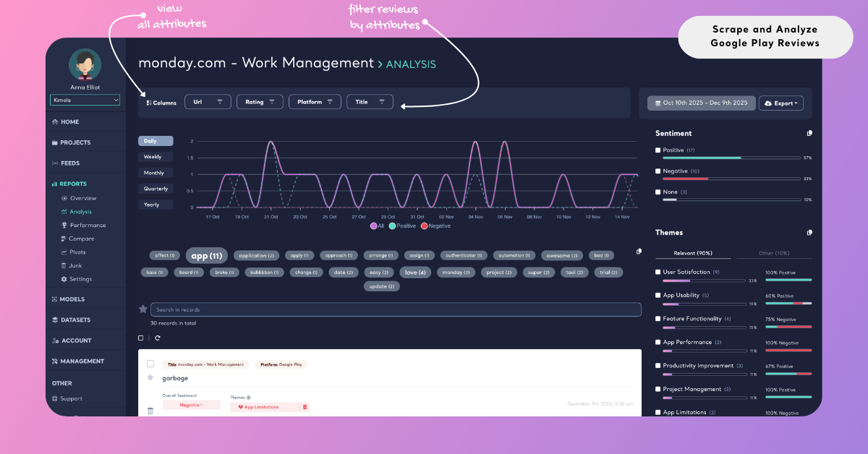The width and height of the screenshot is (868, 454).
Task: Remove the App Limitations theme tag
Action: click(305, 407)
